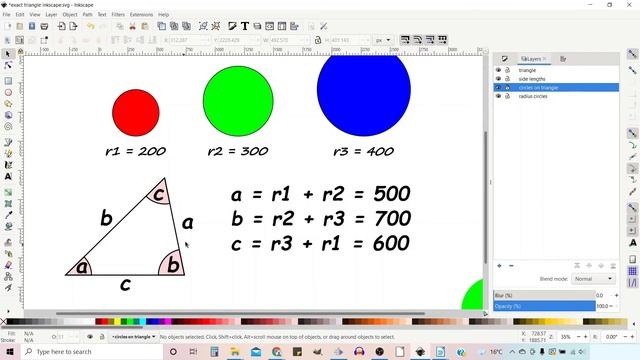This screenshot has width=640, height=360.
Task: Click the Import icon
Action: [62, 27]
